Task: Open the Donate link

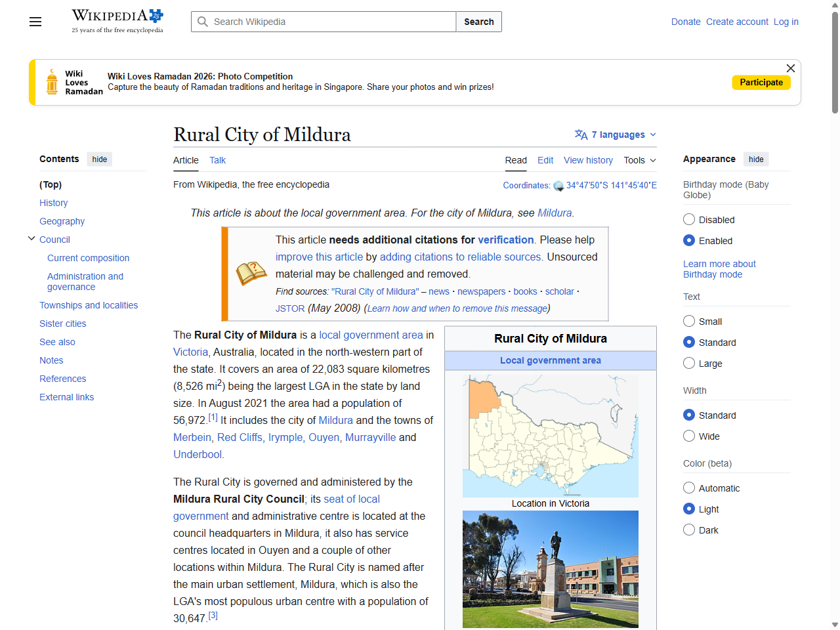Action: pyautogui.click(x=686, y=22)
